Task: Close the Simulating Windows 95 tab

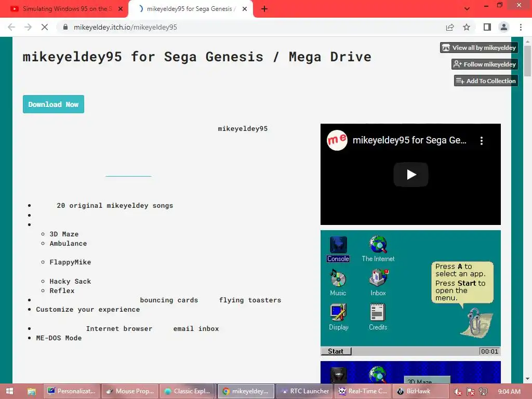Action: pyautogui.click(x=121, y=9)
